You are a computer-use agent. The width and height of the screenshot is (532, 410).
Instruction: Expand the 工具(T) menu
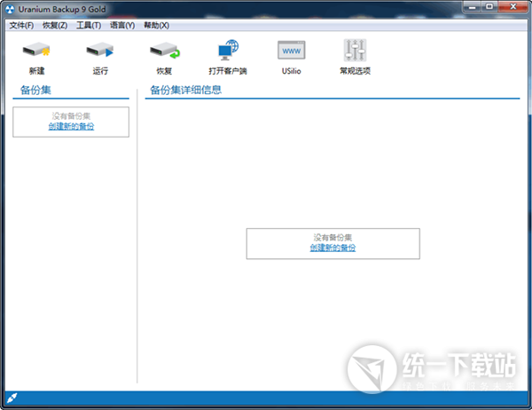pos(89,25)
